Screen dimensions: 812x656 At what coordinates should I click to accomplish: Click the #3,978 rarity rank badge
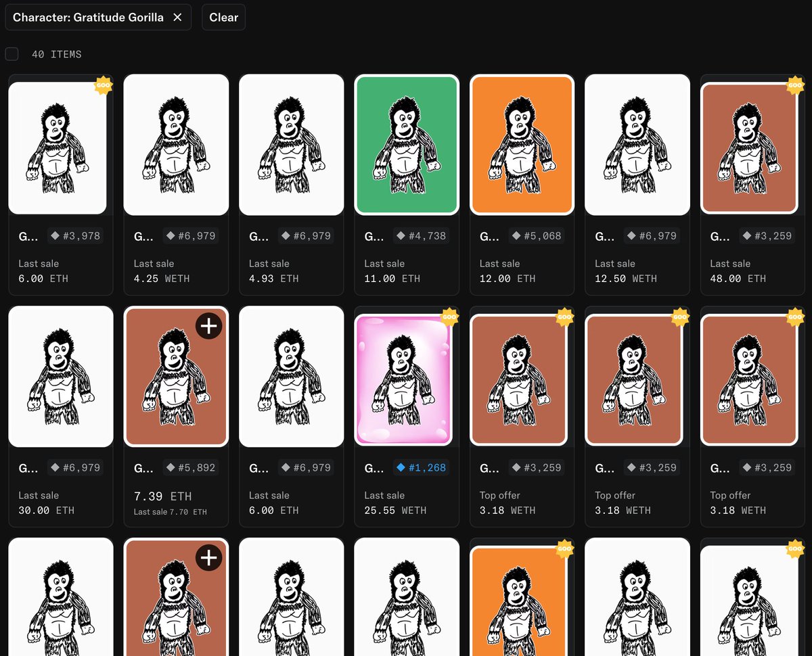[76, 236]
